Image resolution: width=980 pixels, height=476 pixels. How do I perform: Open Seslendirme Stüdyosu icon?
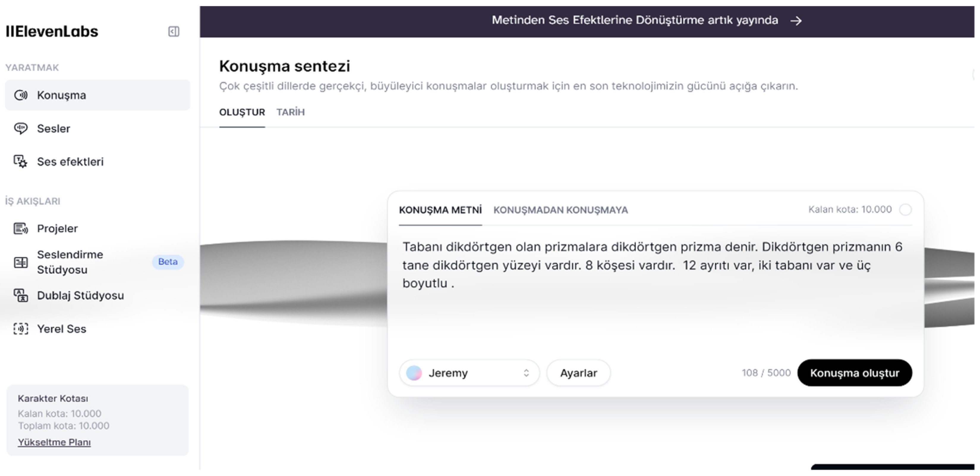pos(21,262)
